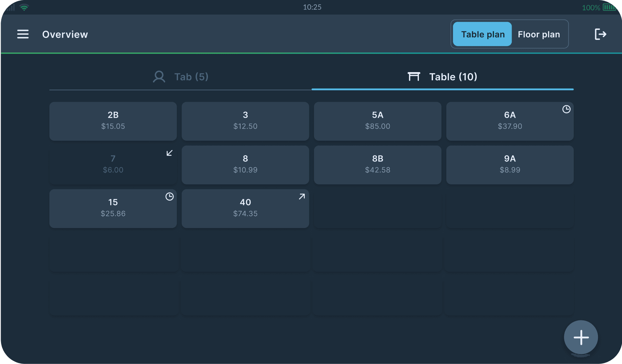Click the 10:25 clock time
Image resolution: width=622 pixels, height=364 pixels.
pos(312,7)
